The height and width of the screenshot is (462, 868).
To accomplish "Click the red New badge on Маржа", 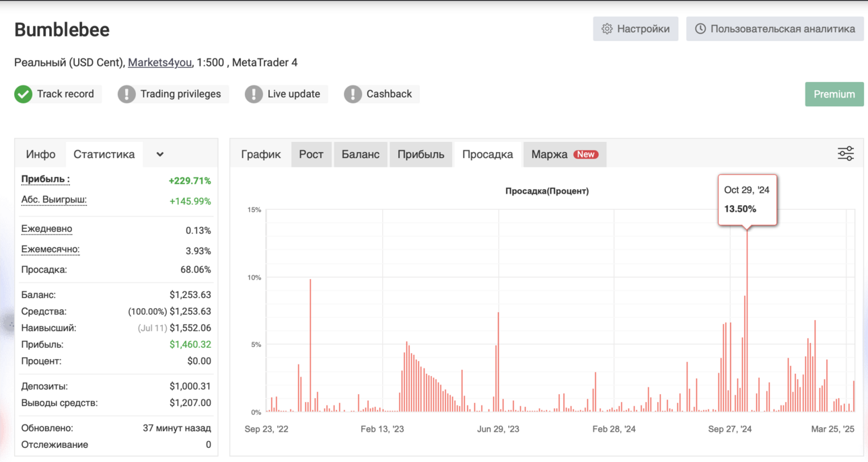I will pyautogui.click(x=585, y=155).
